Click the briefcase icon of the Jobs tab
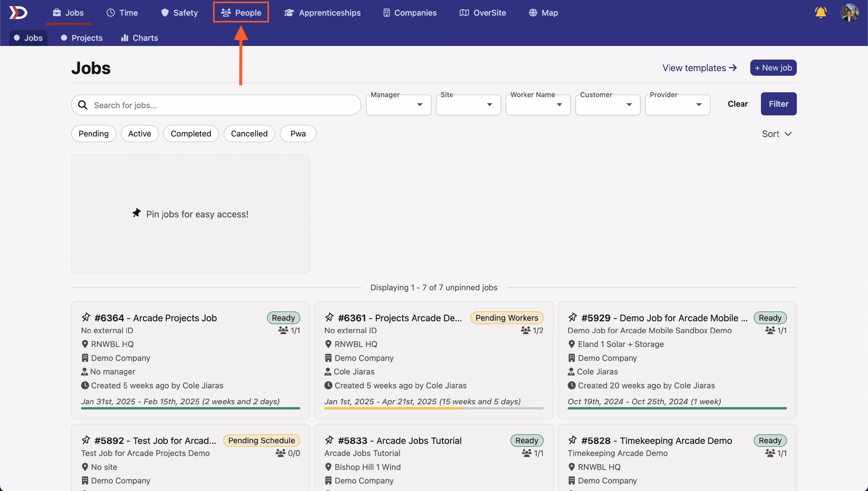 57,12
